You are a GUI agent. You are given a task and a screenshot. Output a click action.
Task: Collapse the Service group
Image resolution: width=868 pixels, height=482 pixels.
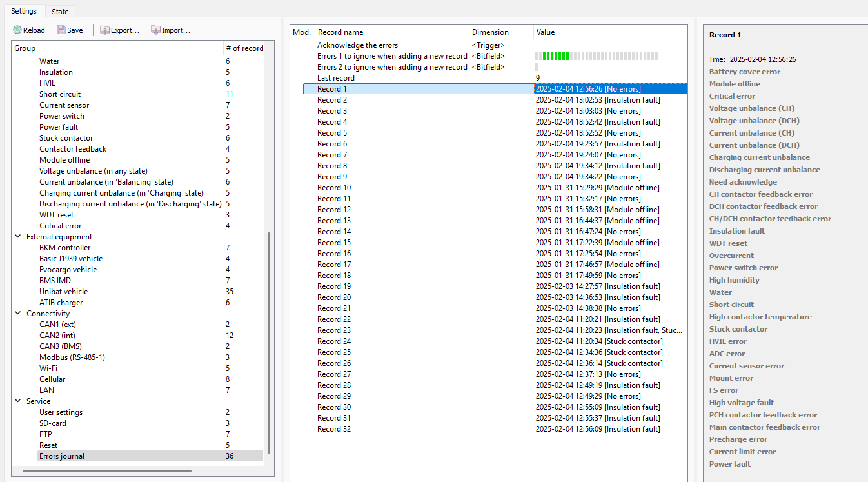17,401
